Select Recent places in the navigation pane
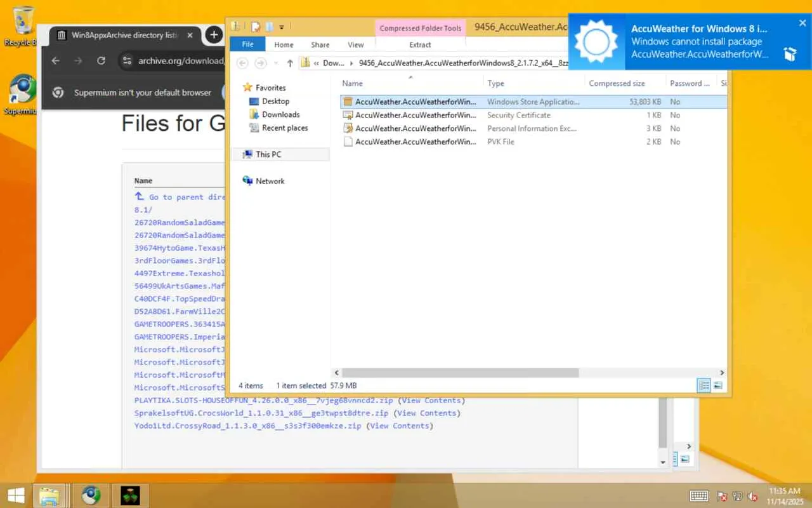This screenshot has width=812, height=508. coord(285,128)
